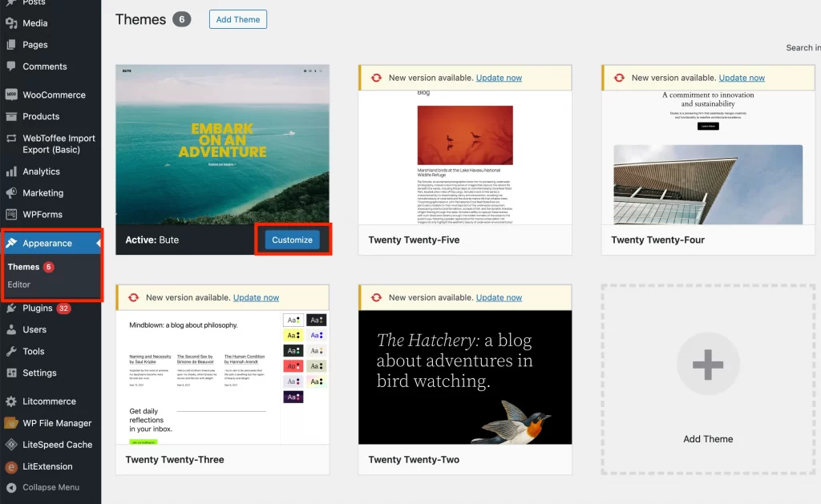Screen dimensions: 821x504
Task: Expand the Appearance menu arrow
Action: click(x=98, y=243)
